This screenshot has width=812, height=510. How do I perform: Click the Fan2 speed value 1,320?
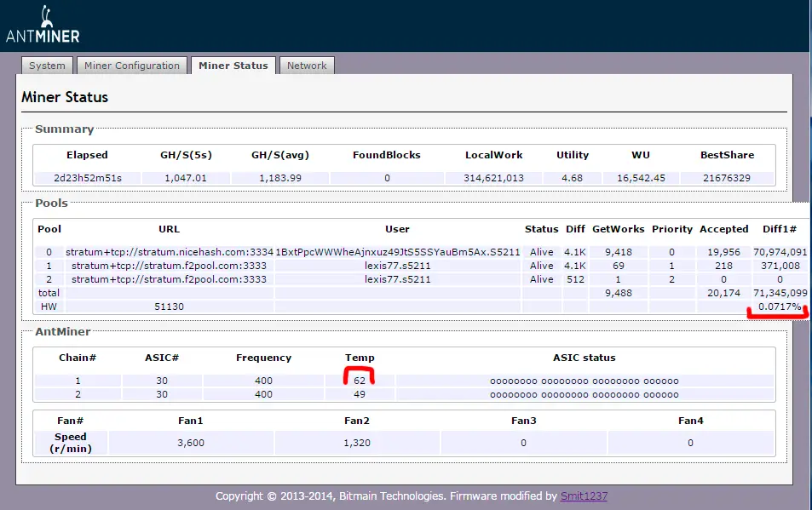357,443
